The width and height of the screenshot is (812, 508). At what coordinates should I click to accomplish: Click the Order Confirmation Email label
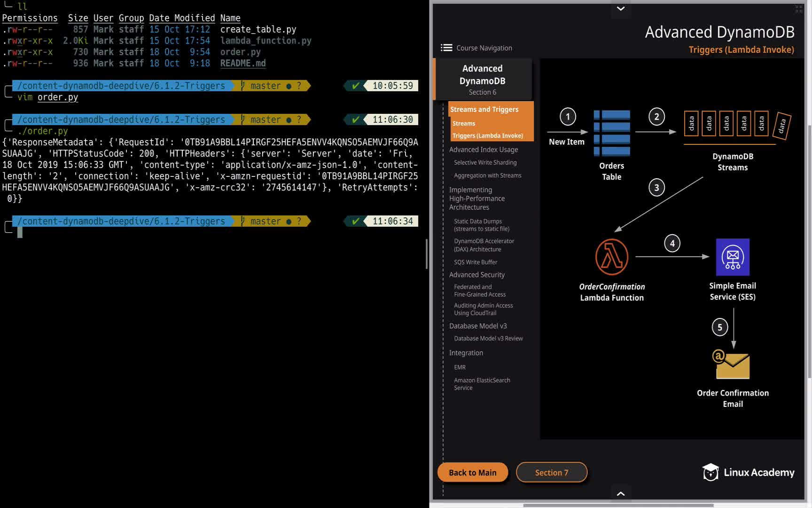pos(733,398)
